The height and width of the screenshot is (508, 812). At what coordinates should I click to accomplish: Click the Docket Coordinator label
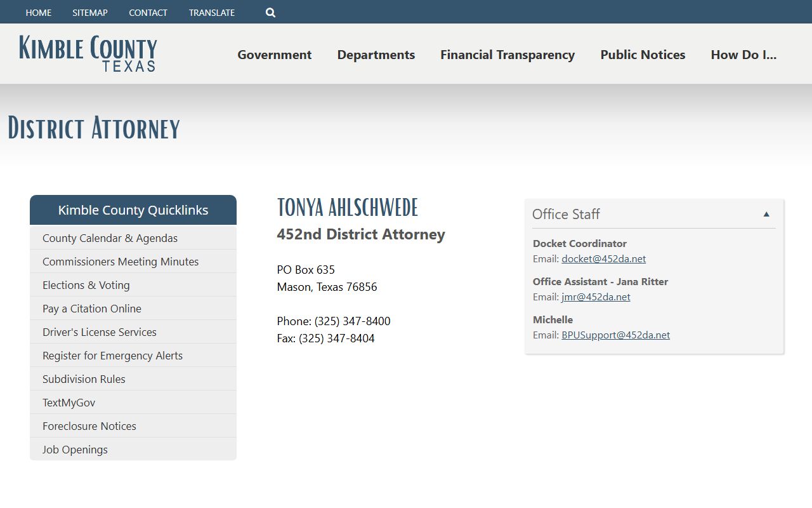[580, 243]
